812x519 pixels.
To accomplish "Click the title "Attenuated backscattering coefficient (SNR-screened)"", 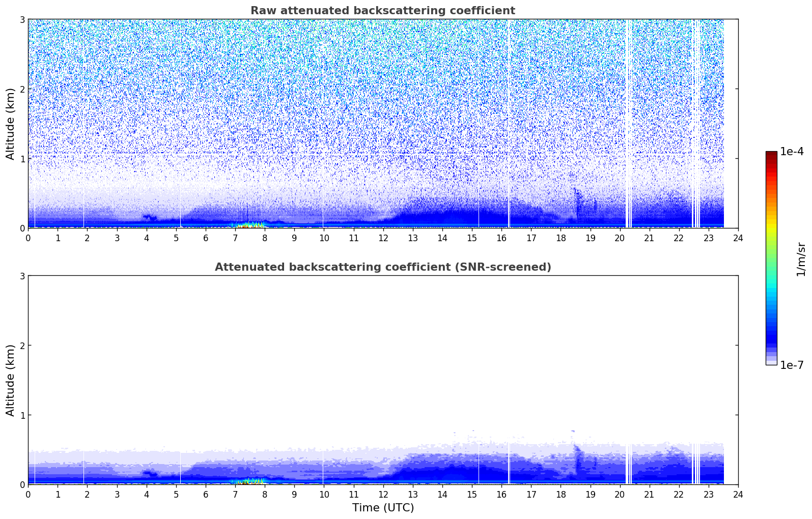I will point(383,267).
